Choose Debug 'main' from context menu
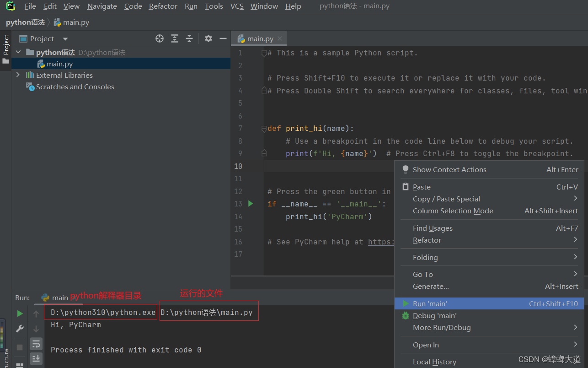This screenshot has height=368, width=588. click(x=489, y=315)
